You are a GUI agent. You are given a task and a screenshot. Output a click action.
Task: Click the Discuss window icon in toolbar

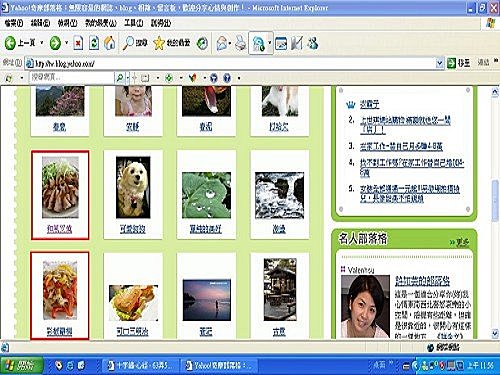281,43
